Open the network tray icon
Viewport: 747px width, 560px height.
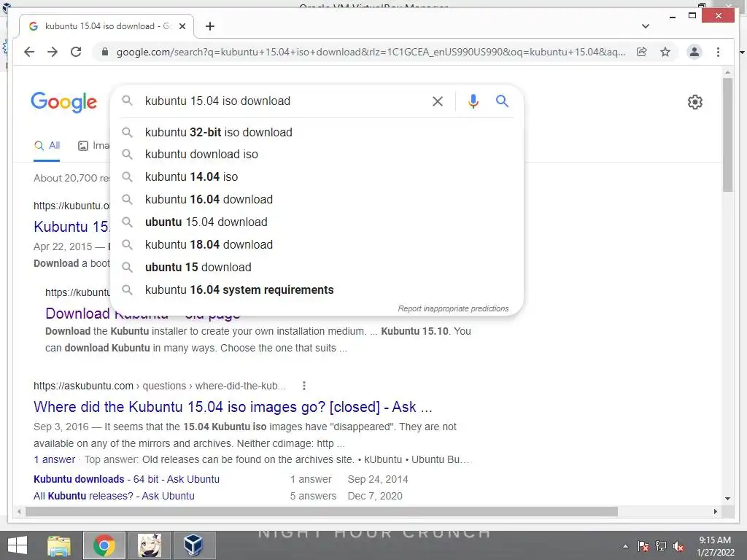(x=661, y=546)
